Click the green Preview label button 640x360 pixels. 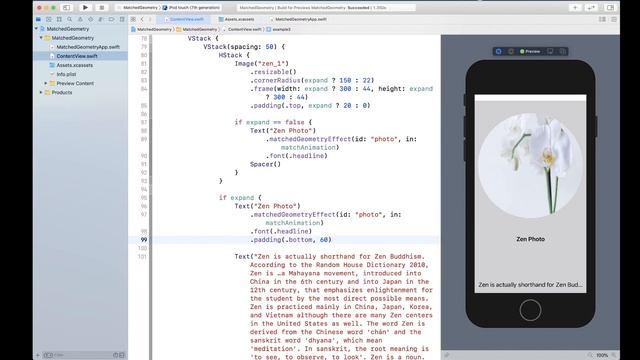click(530, 51)
